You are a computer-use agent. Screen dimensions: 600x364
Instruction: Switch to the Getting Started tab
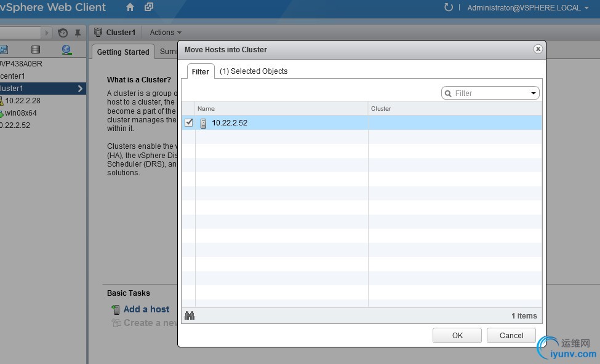pos(123,52)
